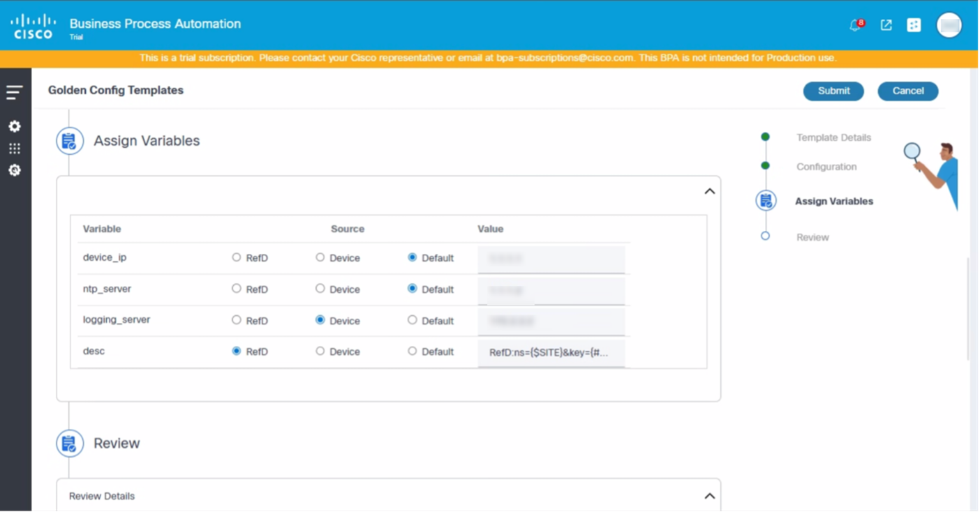This screenshot has height=514, width=980.
Task: Select RefD source for desc
Action: (x=237, y=352)
